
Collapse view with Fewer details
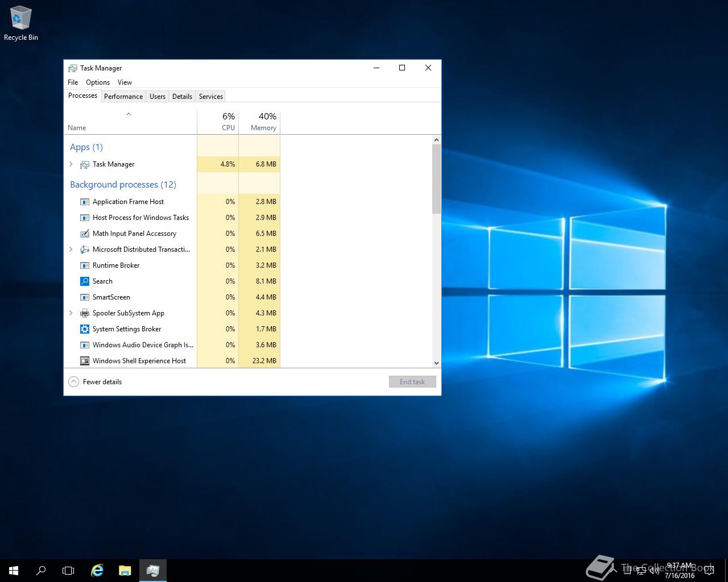[95, 382]
